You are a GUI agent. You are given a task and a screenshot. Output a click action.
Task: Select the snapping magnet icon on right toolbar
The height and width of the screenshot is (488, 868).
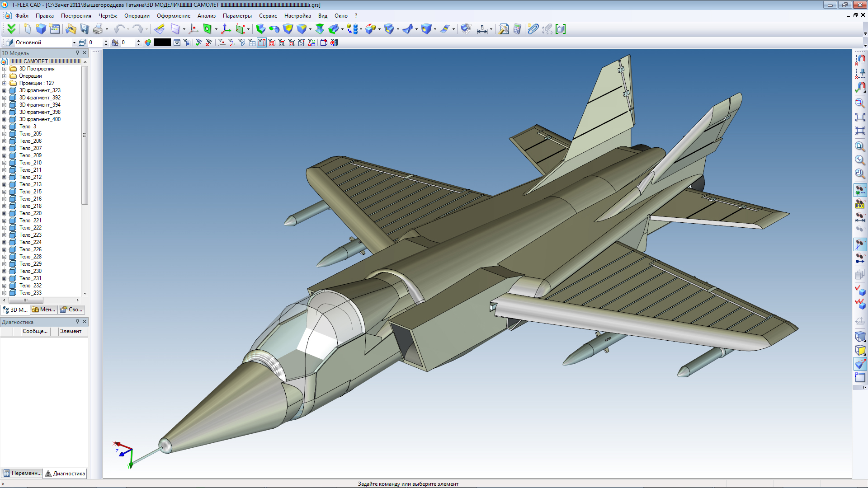[861, 59]
